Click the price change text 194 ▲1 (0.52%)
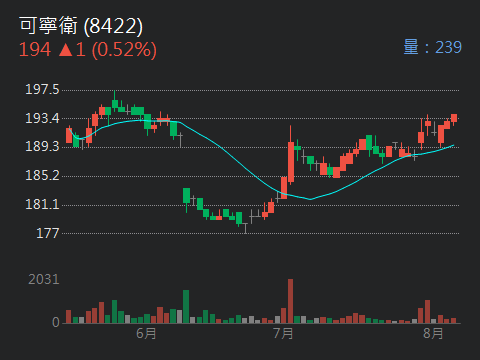 coord(88,50)
